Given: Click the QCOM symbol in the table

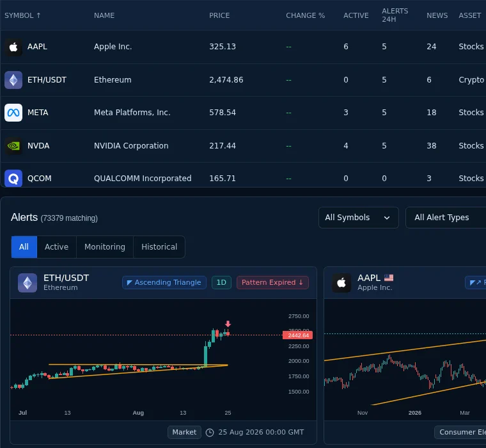Looking at the screenshot, I should tap(40, 179).
